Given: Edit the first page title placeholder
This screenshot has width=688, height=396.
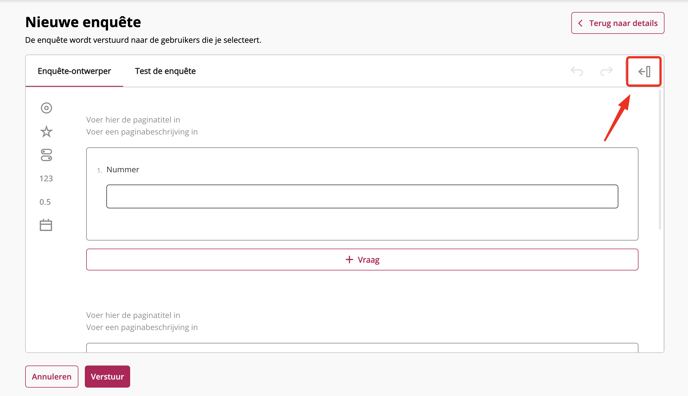Looking at the screenshot, I should [x=133, y=120].
